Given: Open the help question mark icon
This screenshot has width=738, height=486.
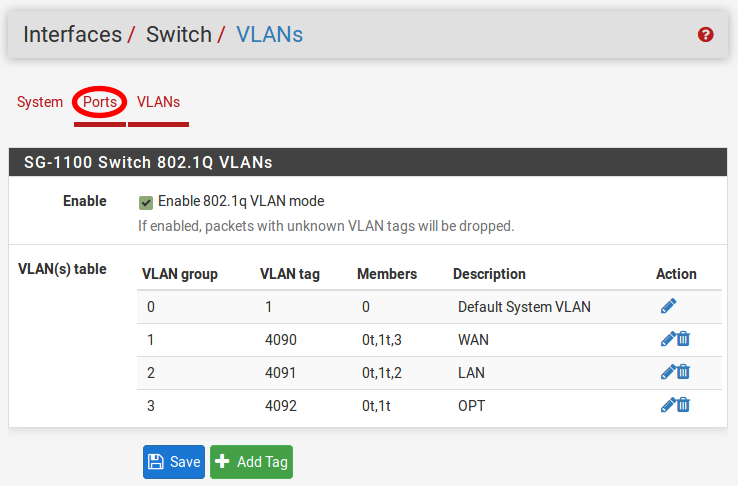Looking at the screenshot, I should (706, 35).
